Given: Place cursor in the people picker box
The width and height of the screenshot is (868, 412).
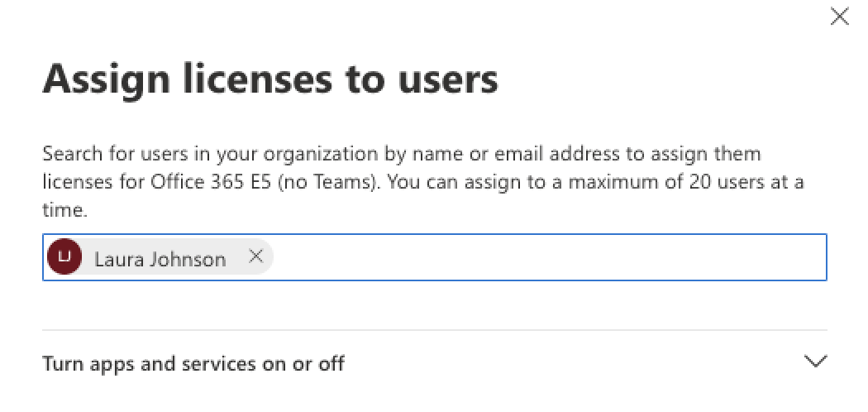Looking at the screenshot, I should click(x=435, y=257).
